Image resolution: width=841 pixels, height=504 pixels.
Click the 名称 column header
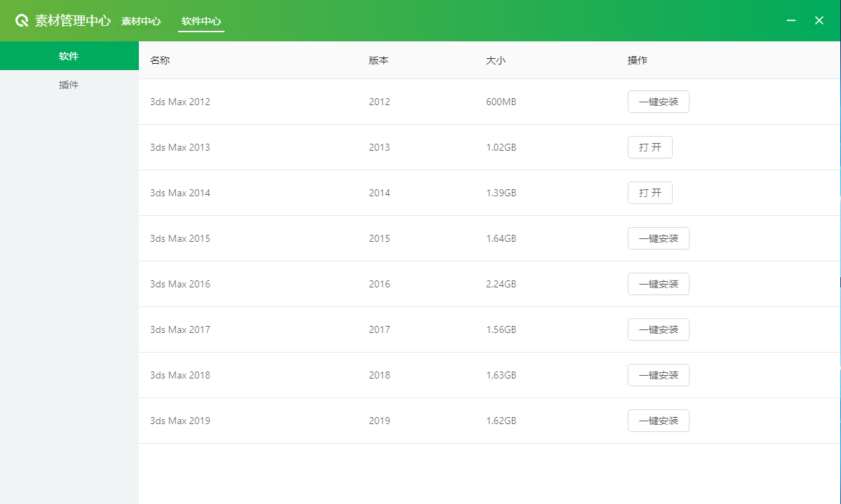click(160, 60)
